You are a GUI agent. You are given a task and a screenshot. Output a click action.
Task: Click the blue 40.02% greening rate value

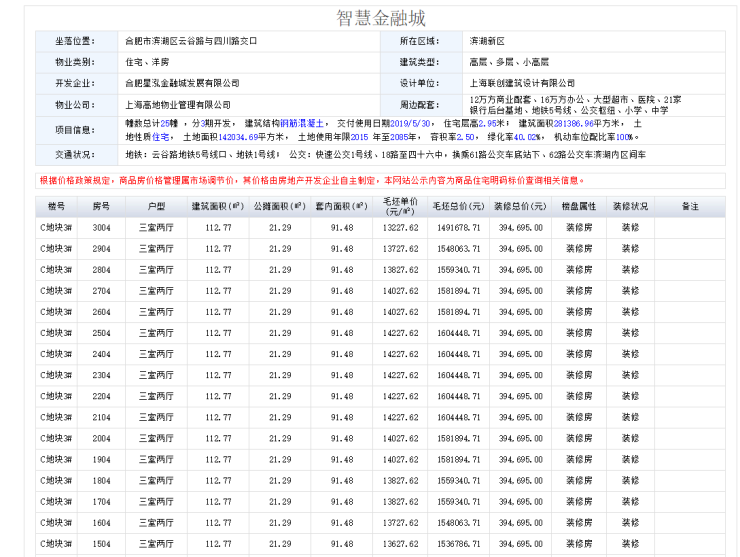(526, 137)
